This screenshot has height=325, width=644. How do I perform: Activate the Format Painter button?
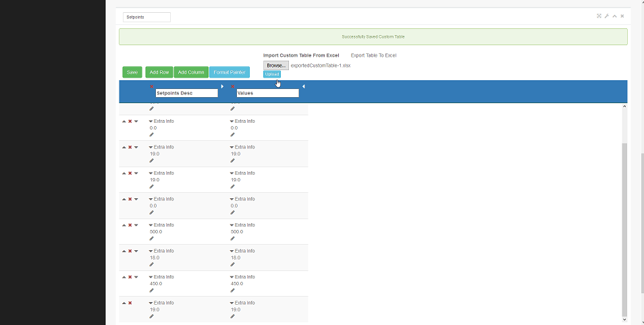229,72
